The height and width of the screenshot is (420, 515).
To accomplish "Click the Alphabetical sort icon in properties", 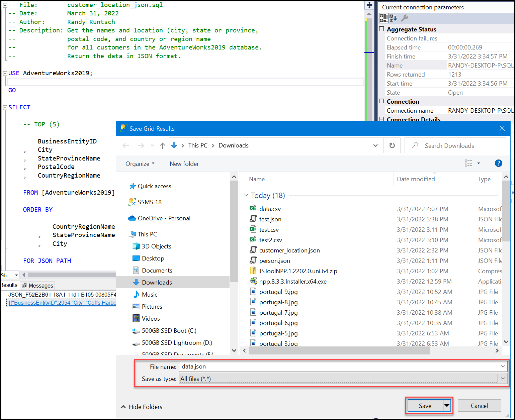I will [x=393, y=18].
